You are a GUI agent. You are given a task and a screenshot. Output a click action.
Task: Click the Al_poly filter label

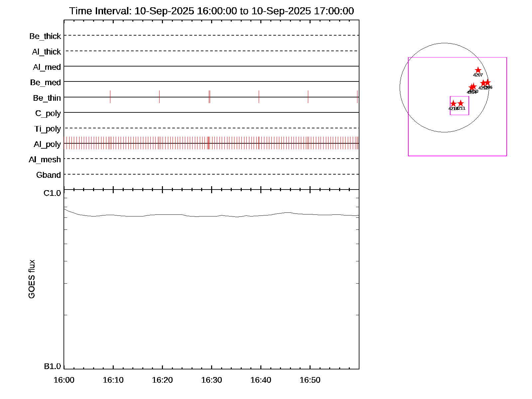click(47, 144)
